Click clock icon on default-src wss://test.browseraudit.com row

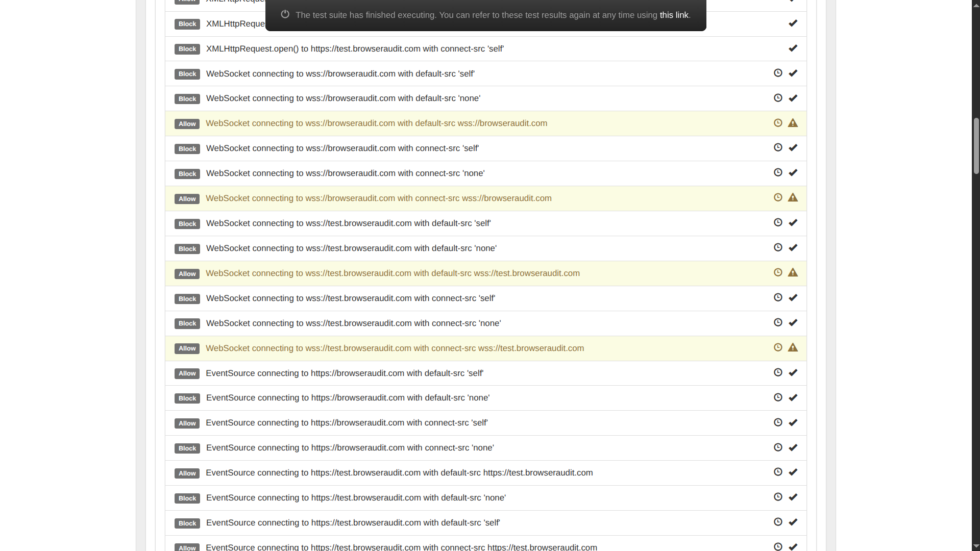point(778,272)
